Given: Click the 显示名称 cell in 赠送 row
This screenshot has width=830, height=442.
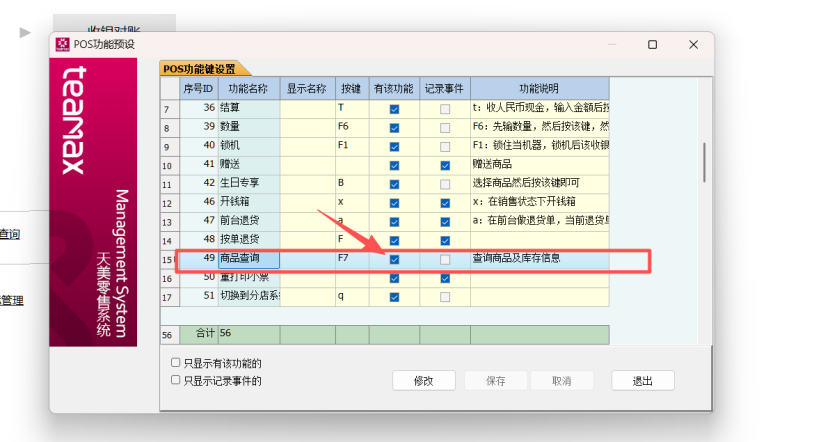Looking at the screenshot, I should click(x=308, y=165).
